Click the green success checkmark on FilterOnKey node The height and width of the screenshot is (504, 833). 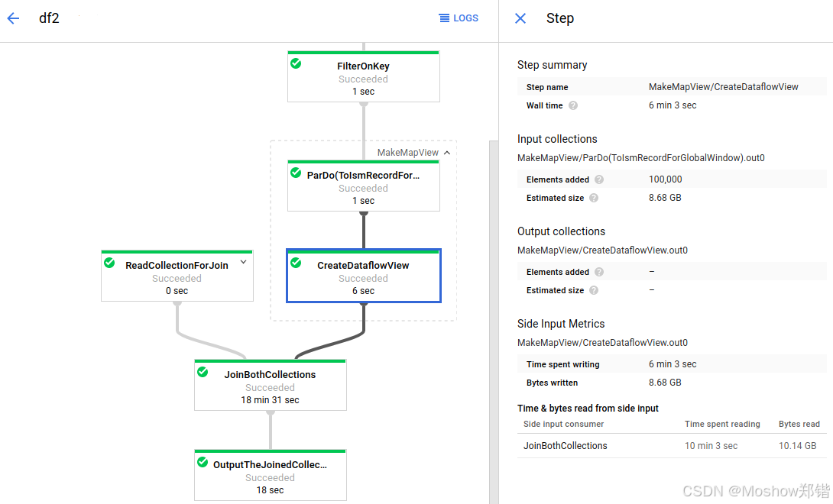(296, 64)
